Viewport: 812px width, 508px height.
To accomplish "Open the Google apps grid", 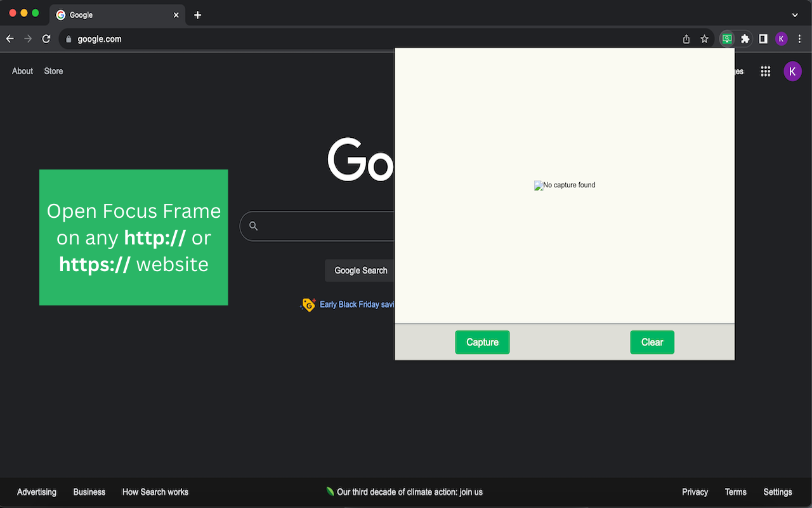I will 766,71.
